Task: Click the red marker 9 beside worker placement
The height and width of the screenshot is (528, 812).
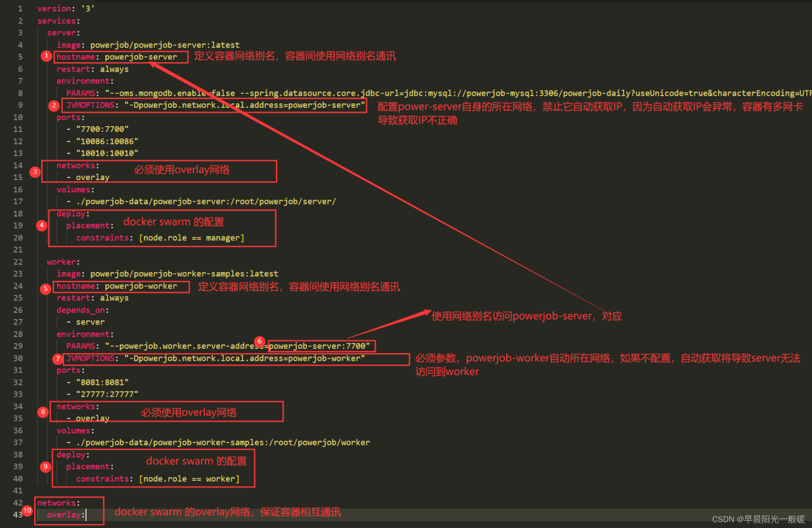Action: (45, 467)
